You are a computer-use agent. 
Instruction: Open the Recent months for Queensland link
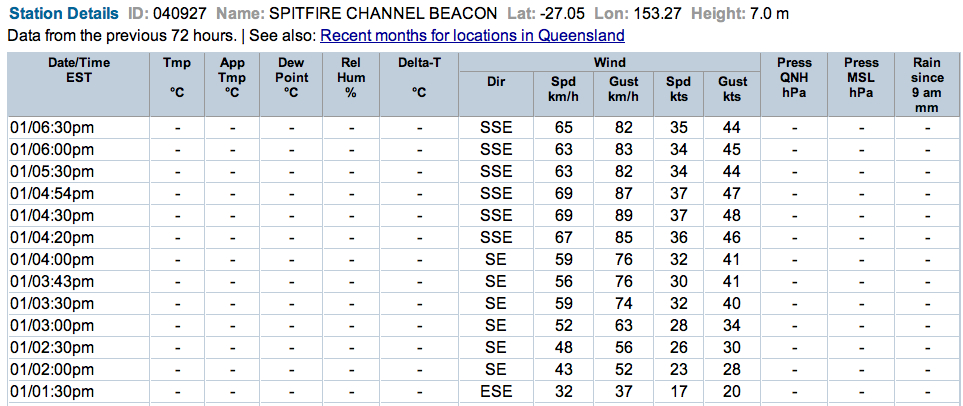pos(472,36)
